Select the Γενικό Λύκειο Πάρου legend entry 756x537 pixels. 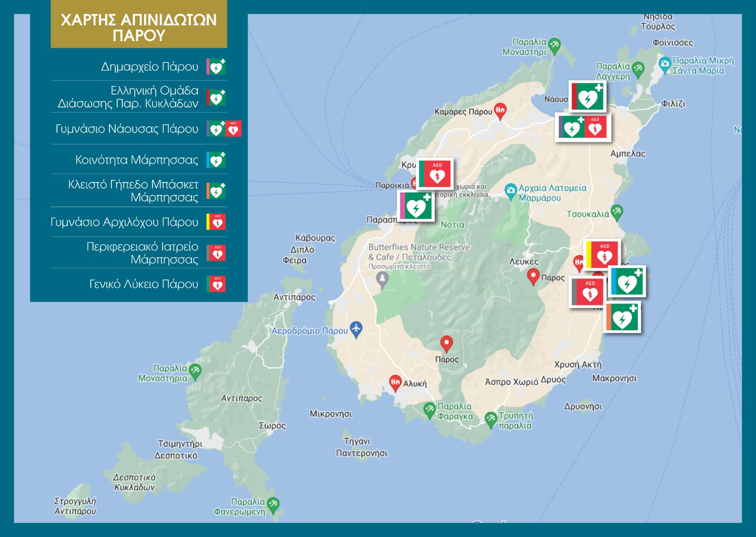[144, 284]
